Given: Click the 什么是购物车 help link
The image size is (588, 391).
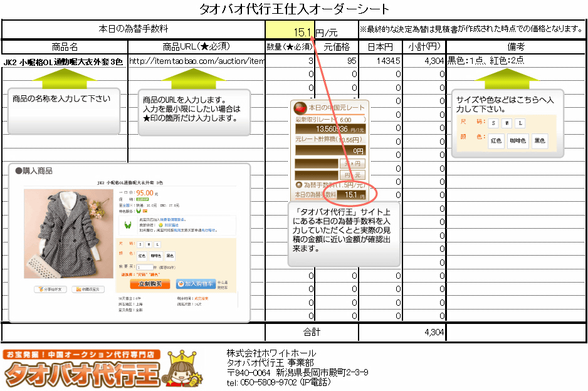Looking at the screenshot, I should [223, 285].
